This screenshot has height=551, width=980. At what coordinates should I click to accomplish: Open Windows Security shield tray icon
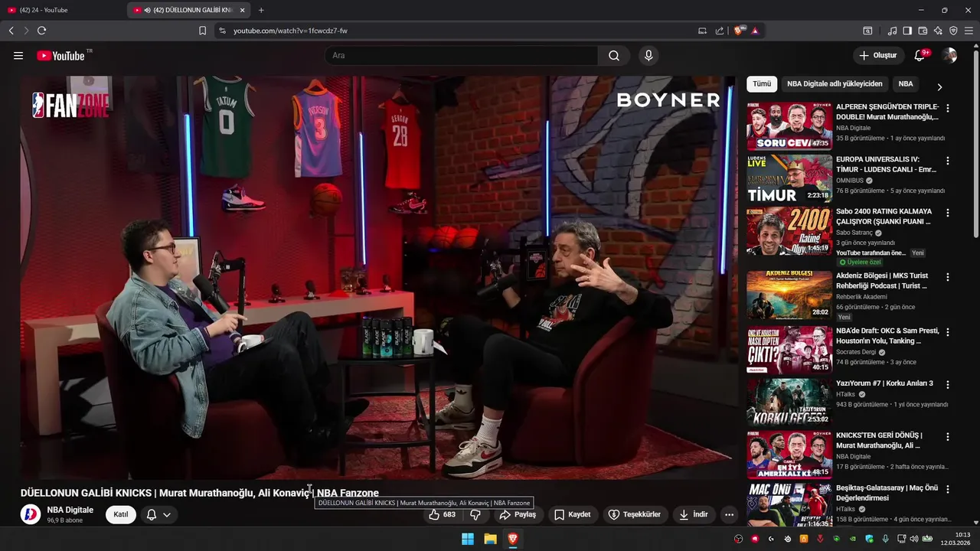[869, 539]
